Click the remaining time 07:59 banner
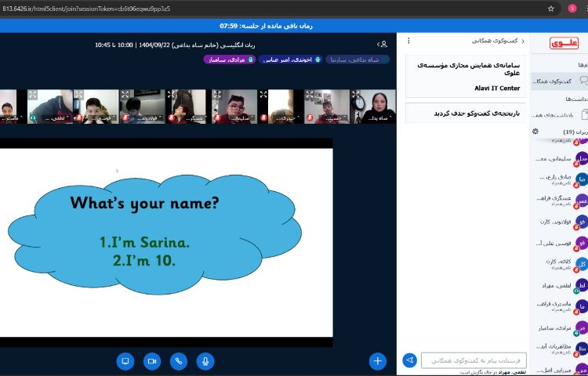 (266, 26)
